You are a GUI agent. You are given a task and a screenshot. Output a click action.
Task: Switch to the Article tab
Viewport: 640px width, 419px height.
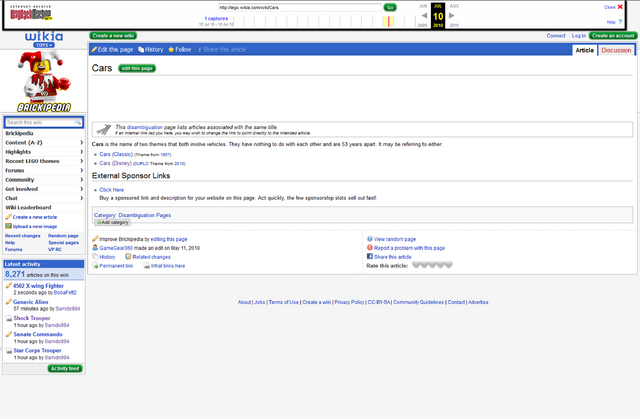(x=584, y=50)
